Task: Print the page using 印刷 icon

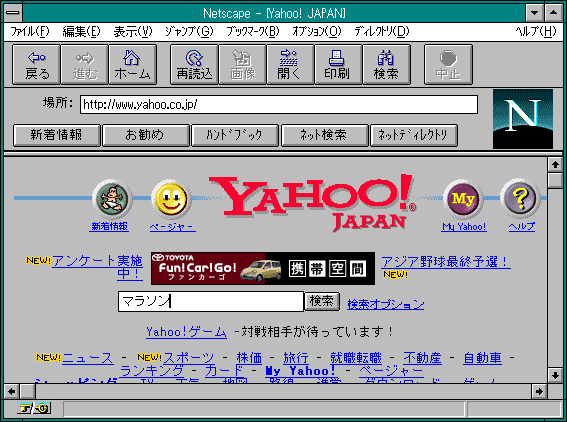Action: click(x=338, y=65)
